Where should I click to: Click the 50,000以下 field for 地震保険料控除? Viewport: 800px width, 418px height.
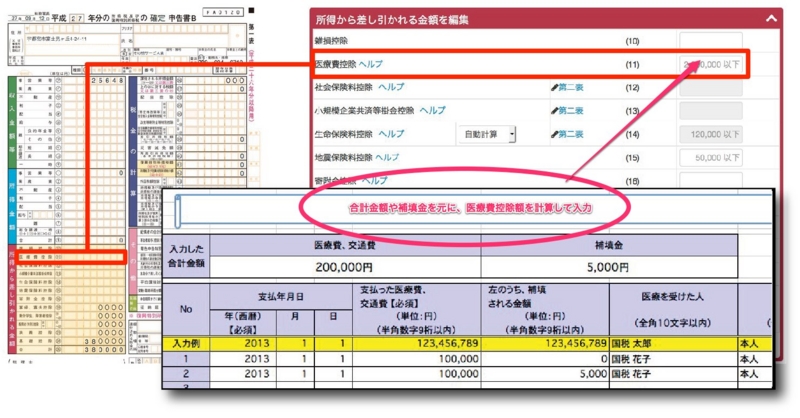pyautogui.click(x=711, y=158)
